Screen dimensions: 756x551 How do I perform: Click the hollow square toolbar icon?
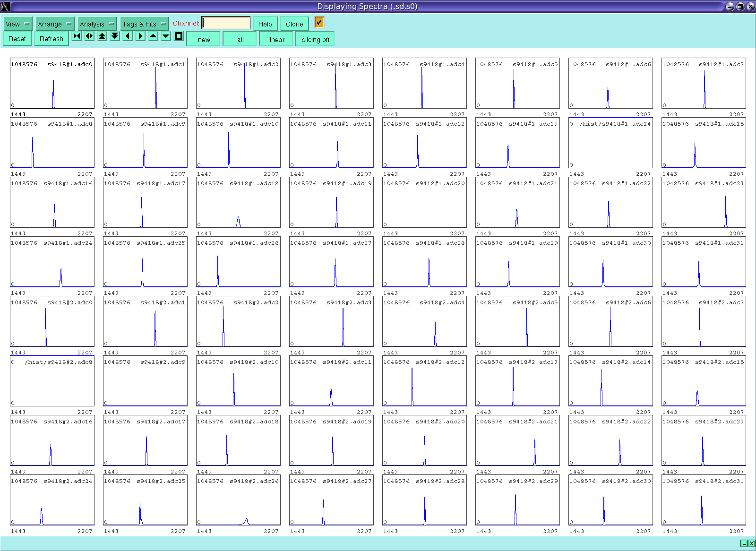179,36
